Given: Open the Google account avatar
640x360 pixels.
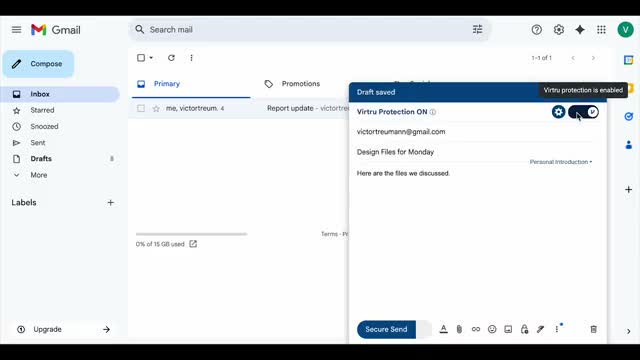Looking at the screenshot, I should tap(625, 30).
